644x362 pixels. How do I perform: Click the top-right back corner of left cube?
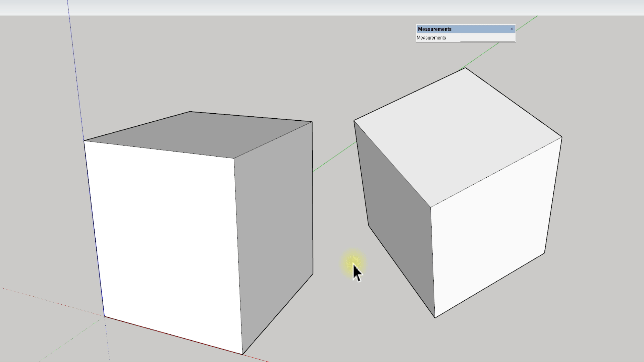coord(312,122)
